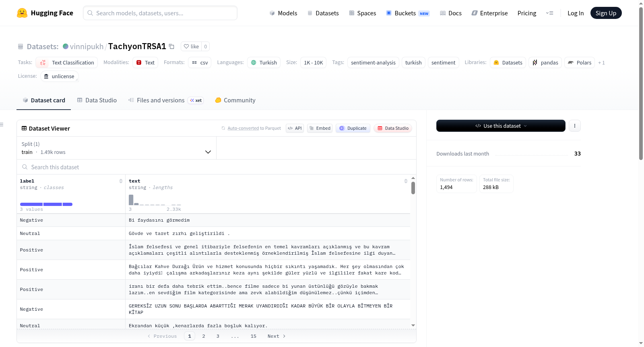Click the label class distribution bar
Image resolution: width=644 pixels, height=347 pixels.
point(46,204)
